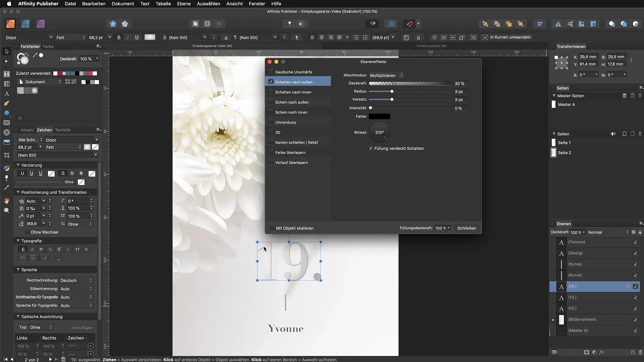Open the Apple menu
This screenshot has width=644, height=362.
point(9,4)
